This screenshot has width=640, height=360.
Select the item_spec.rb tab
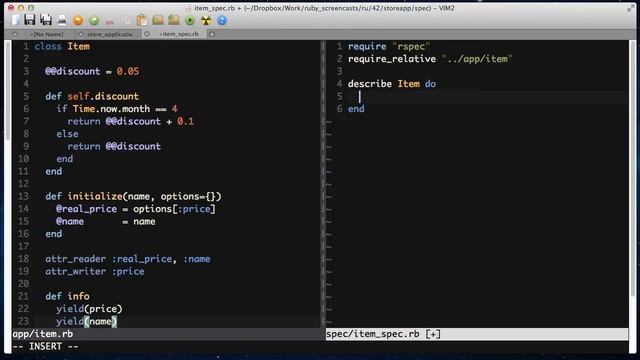pyautogui.click(x=179, y=34)
